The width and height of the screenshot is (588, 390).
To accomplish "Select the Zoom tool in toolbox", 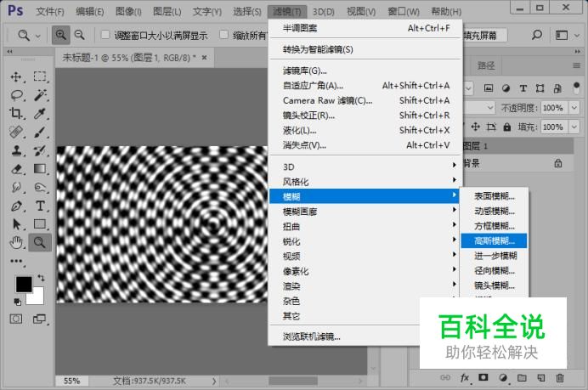I will (x=40, y=243).
